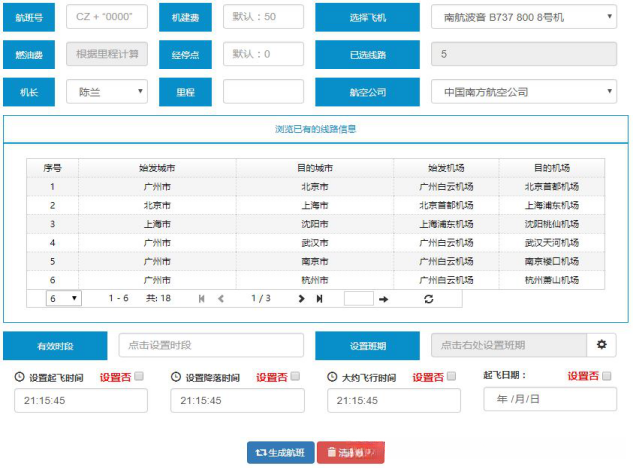
Task: Click the red clear button
Action: 350,453
